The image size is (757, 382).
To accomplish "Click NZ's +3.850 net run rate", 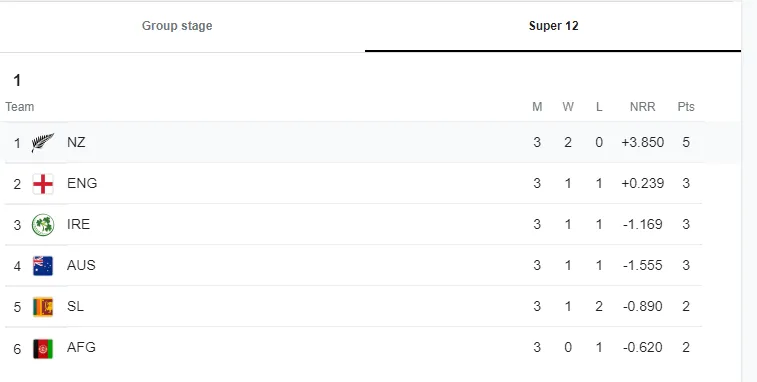I will point(643,142).
